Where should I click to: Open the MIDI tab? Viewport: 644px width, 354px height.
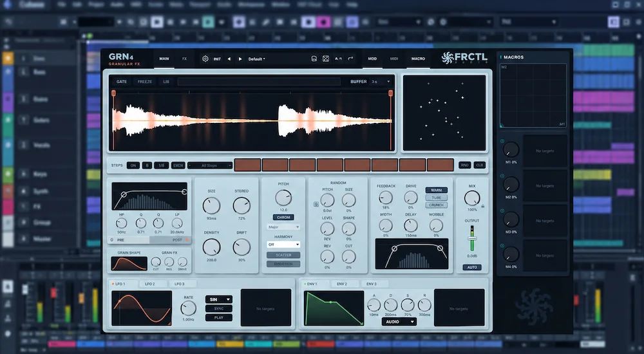[394, 59]
